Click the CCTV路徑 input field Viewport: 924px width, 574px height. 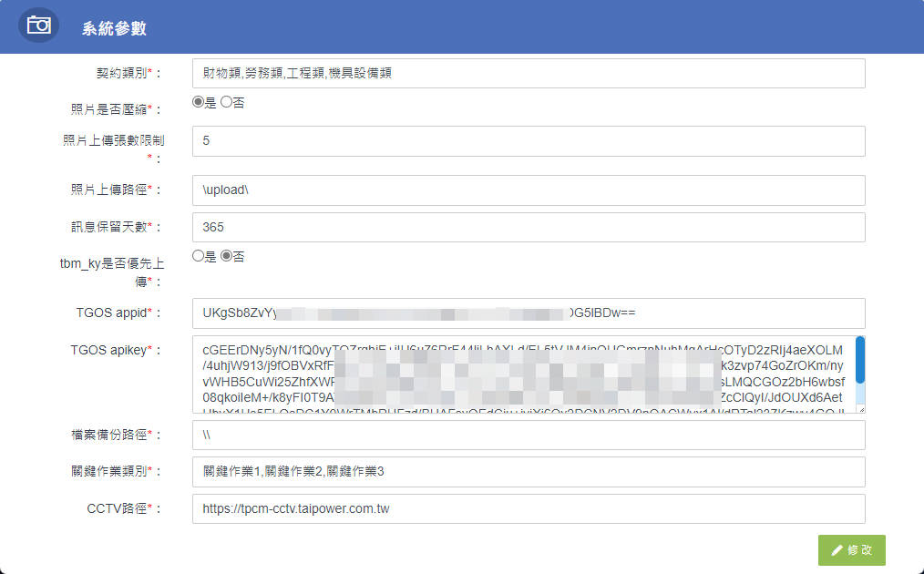pyautogui.click(x=529, y=508)
